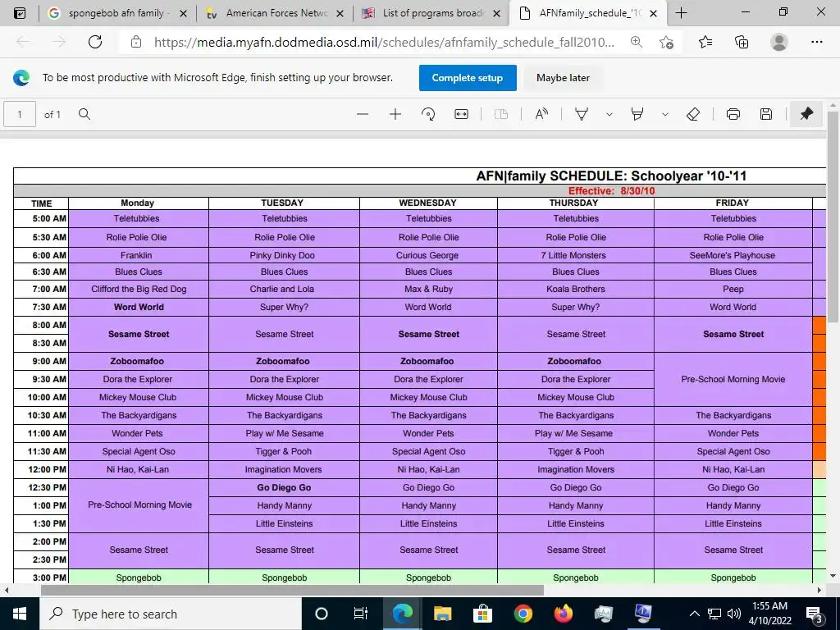The image size is (840, 630).
Task: Open the Collections icon
Action: pos(742,42)
